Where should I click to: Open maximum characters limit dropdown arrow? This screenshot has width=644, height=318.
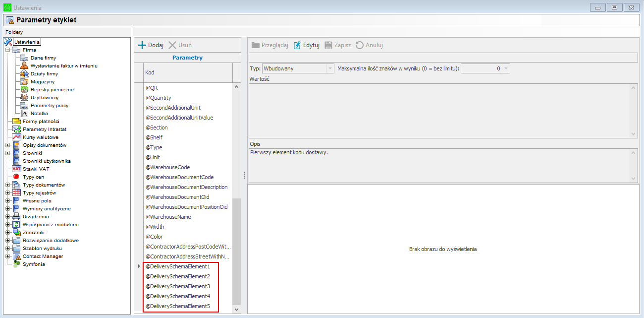(506, 69)
